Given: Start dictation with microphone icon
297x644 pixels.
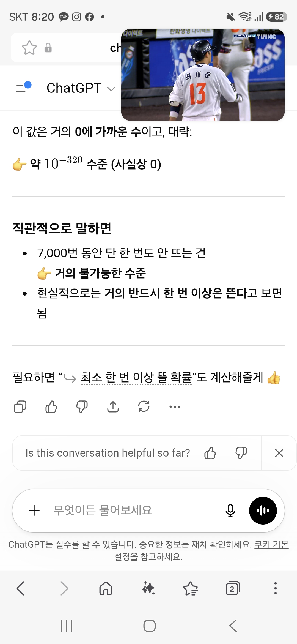Looking at the screenshot, I should [x=230, y=511].
